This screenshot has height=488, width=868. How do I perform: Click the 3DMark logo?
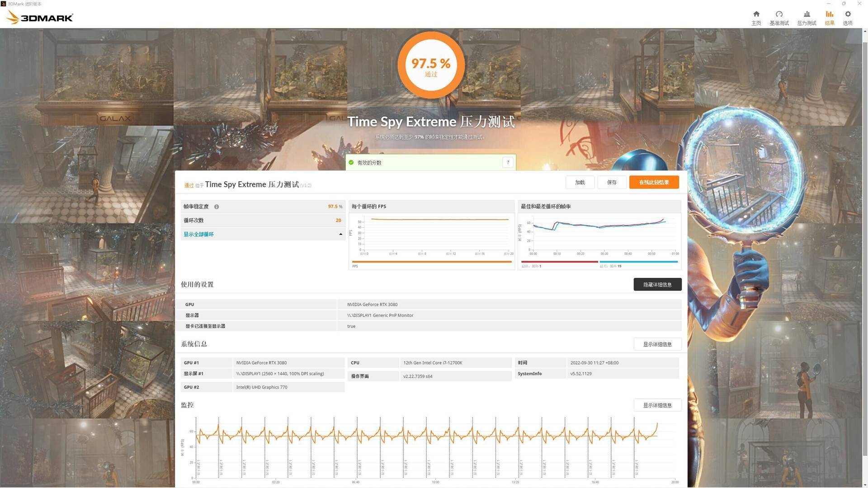[x=40, y=18]
